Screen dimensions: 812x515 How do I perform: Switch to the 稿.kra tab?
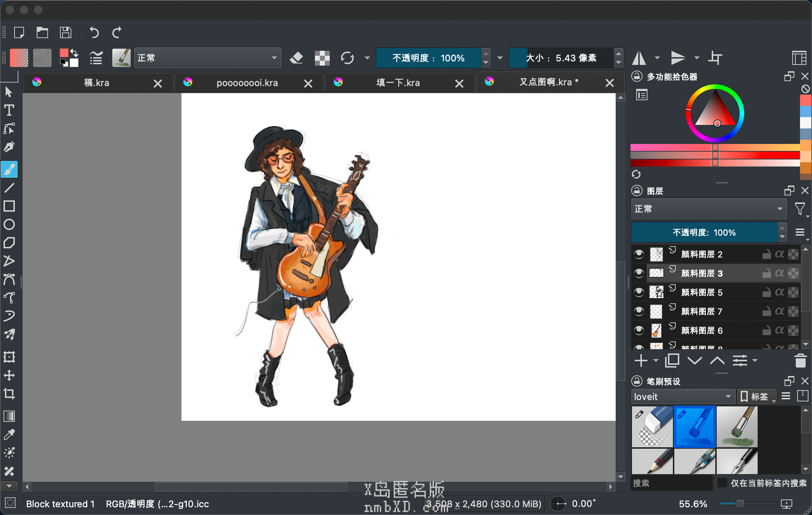click(x=97, y=83)
